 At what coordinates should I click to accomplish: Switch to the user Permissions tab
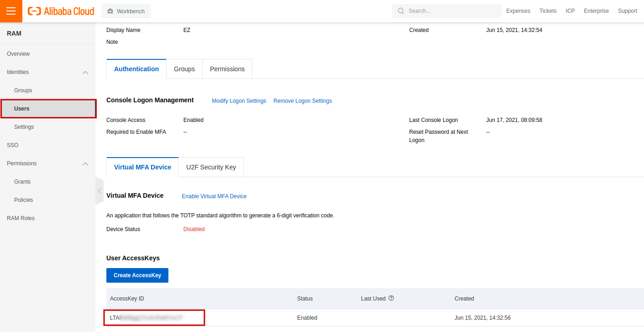pyautogui.click(x=227, y=69)
